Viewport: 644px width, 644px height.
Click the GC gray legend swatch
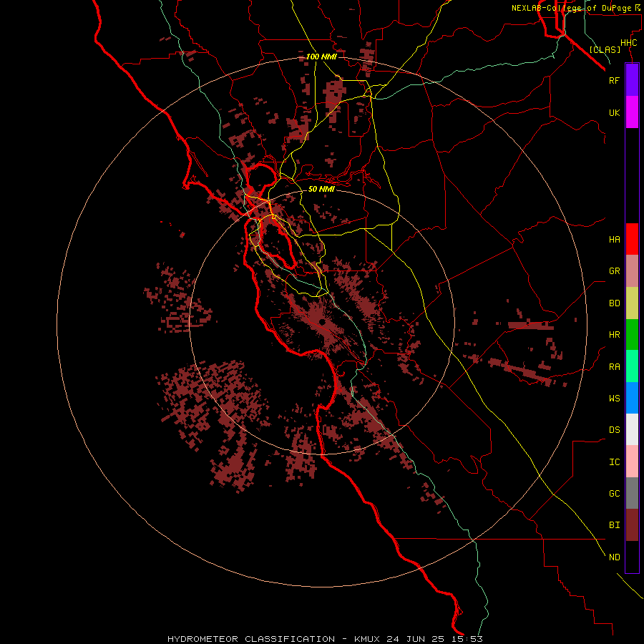pos(632,493)
